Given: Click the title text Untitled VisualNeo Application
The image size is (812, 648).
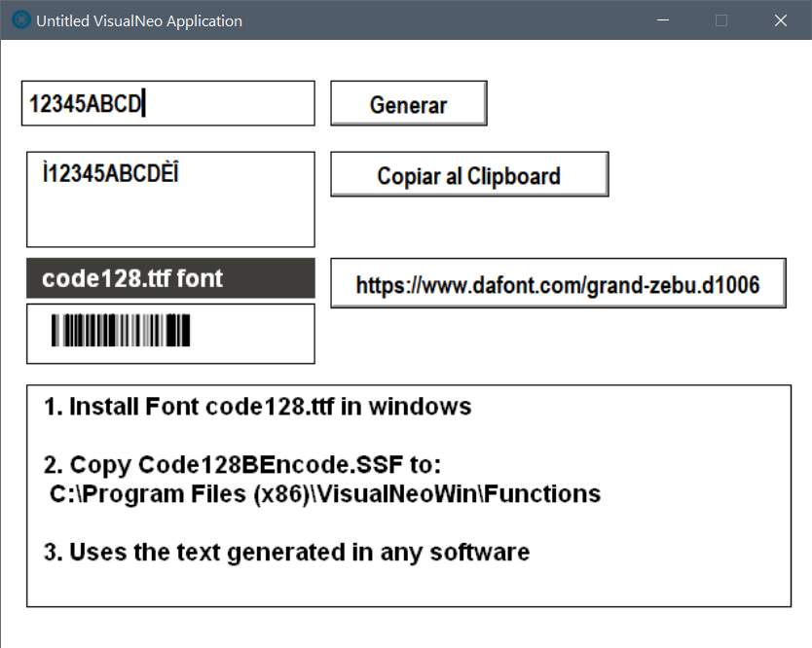Looking at the screenshot, I should [139, 20].
